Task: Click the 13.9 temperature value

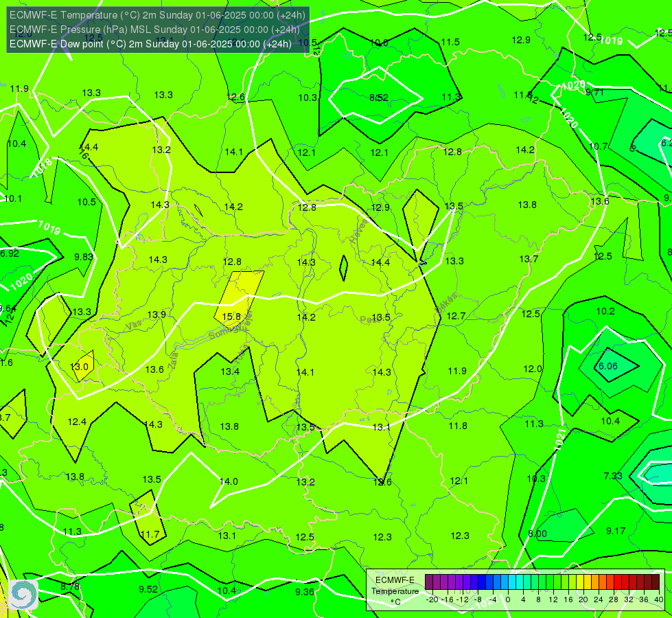Action: (x=157, y=314)
